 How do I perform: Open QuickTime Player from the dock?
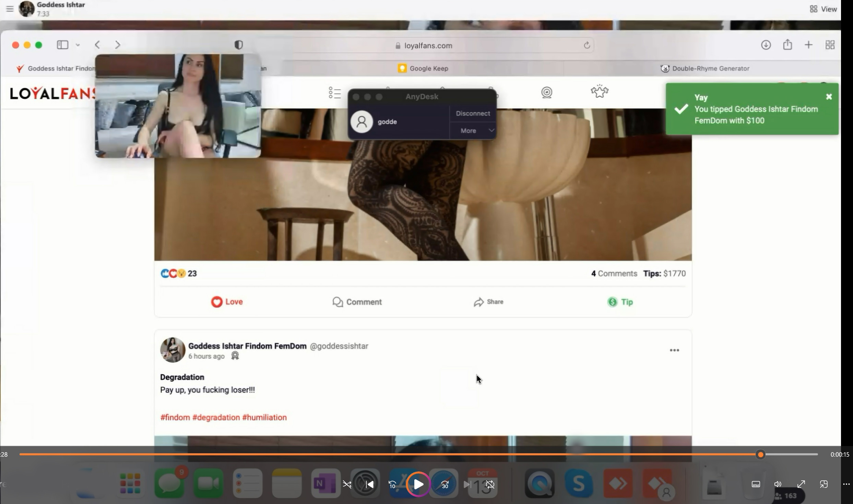540,484
